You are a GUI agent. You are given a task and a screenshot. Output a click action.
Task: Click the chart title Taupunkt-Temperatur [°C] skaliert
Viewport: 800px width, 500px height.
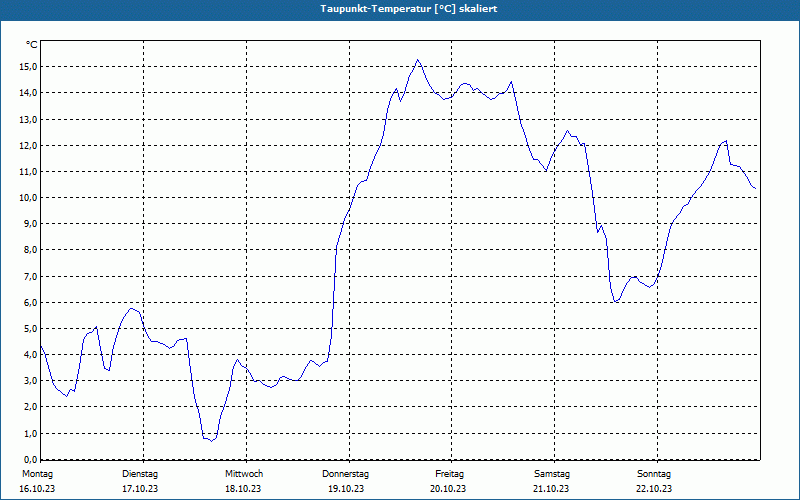point(409,9)
